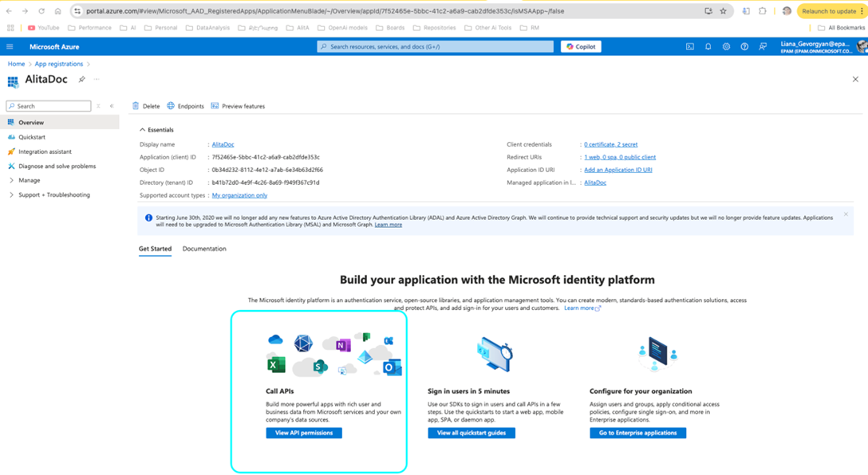Click the Application (client) ID value
The height and width of the screenshot is (475, 868).
click(266, 157)
